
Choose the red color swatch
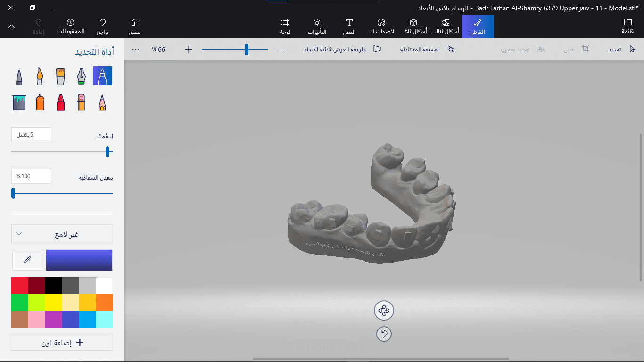(20, 286)
